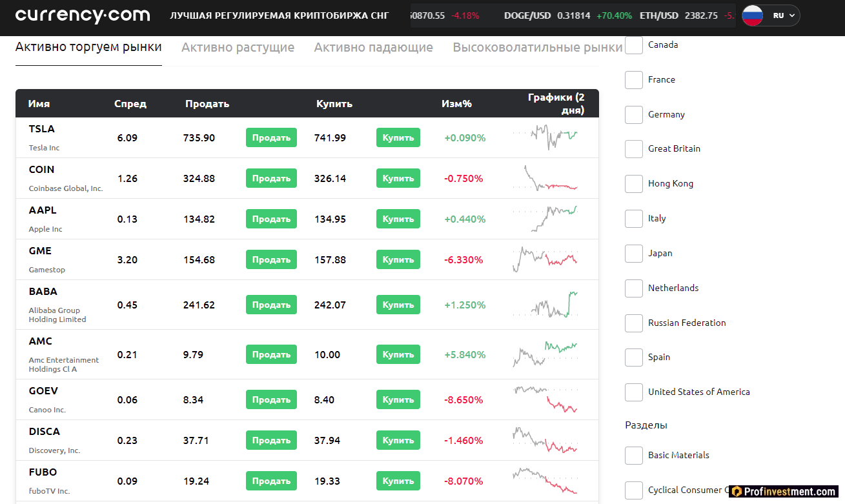Click Продать button for DISCA

tap(271, 440)
